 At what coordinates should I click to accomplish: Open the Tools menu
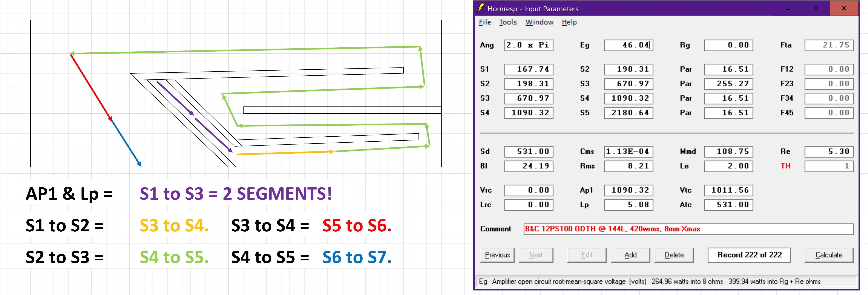coord(508,22)
